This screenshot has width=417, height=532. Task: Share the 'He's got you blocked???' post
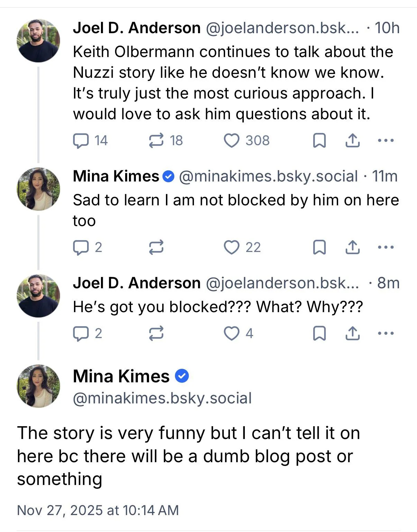click(352, 334)
